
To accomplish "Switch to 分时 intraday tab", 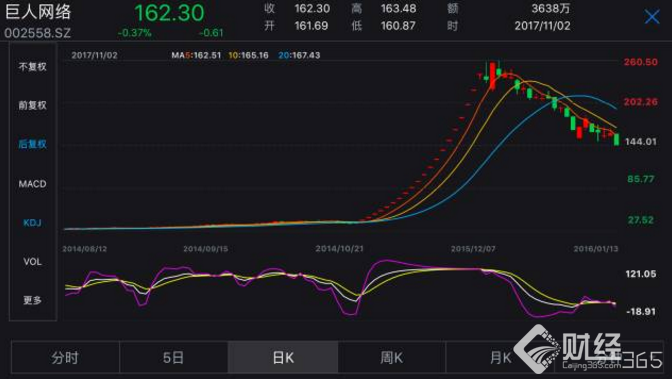I will 65,357.
